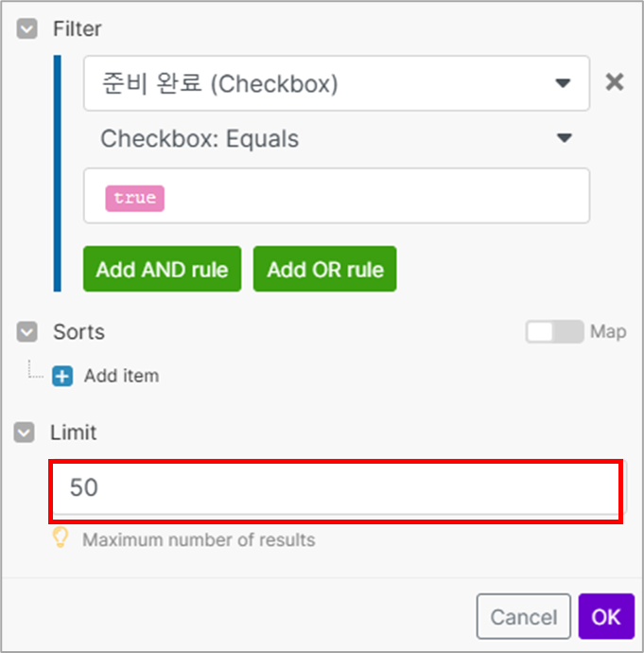Remove the filter rule with X icon

615,82
